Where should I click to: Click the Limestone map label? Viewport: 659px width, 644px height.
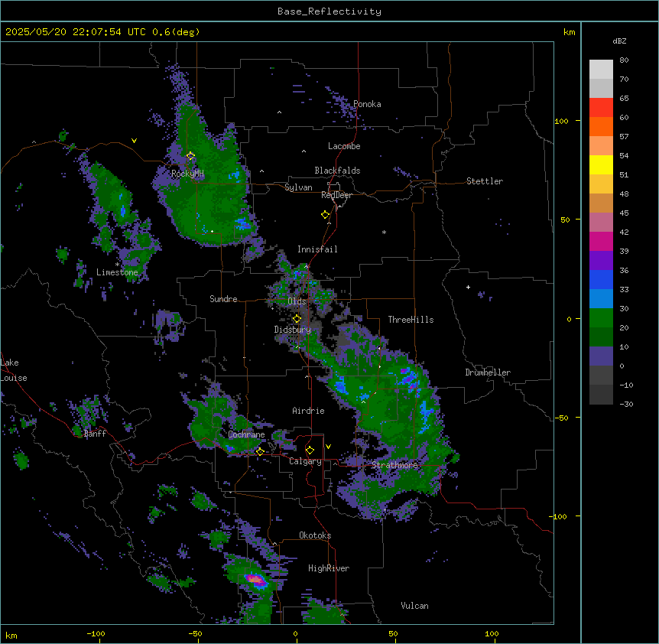pyautogui.click(x=117, y=272)
